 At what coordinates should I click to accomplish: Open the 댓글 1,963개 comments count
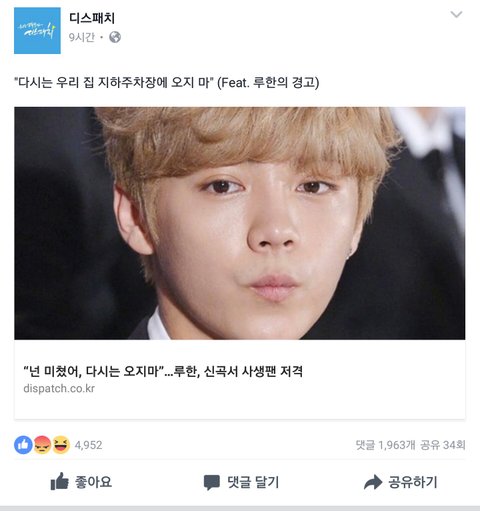click(385, 445)
